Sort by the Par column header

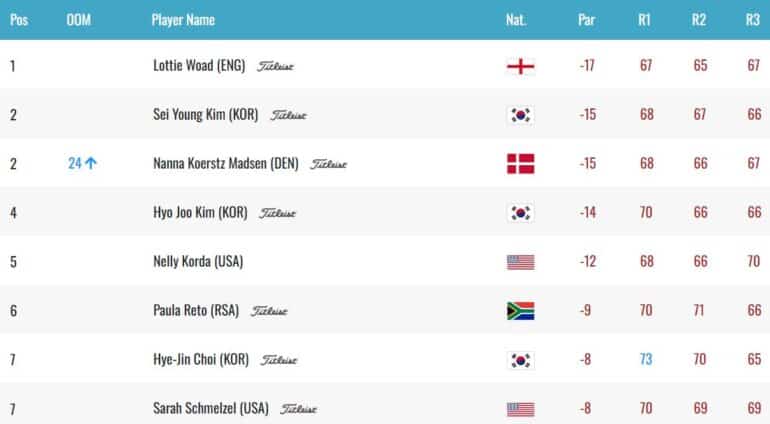586,20
